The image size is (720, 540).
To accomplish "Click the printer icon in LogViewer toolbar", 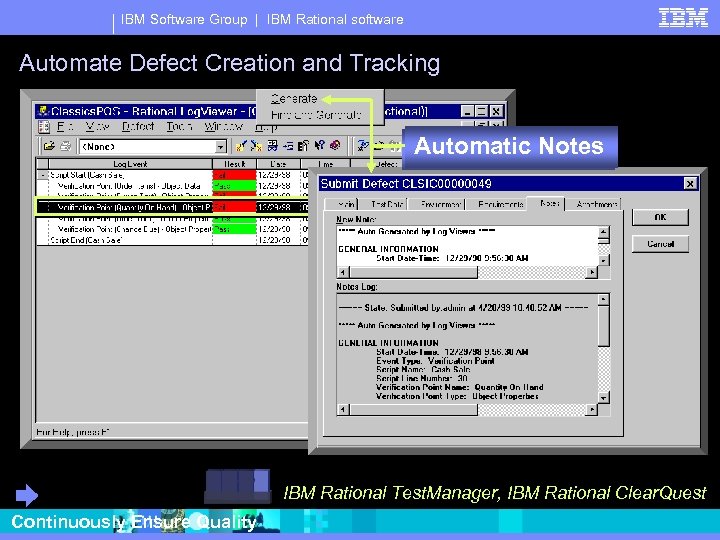I will pyautogui.click(x=66, y=146).
